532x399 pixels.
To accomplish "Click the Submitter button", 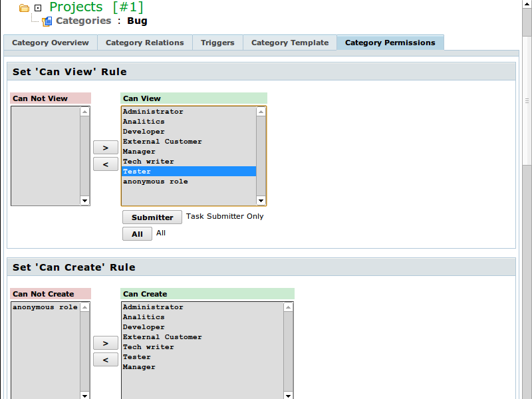I will coord(152,217).
